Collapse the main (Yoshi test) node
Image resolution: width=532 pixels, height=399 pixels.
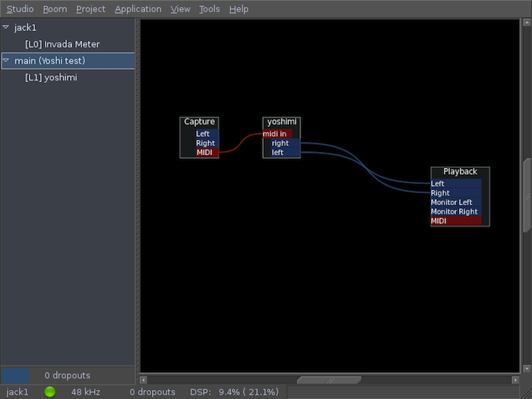pos(6,61)
